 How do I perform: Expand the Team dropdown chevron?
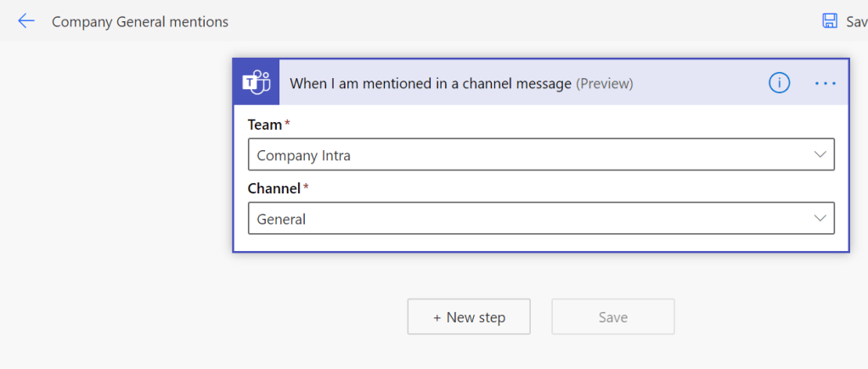[820, 155]
